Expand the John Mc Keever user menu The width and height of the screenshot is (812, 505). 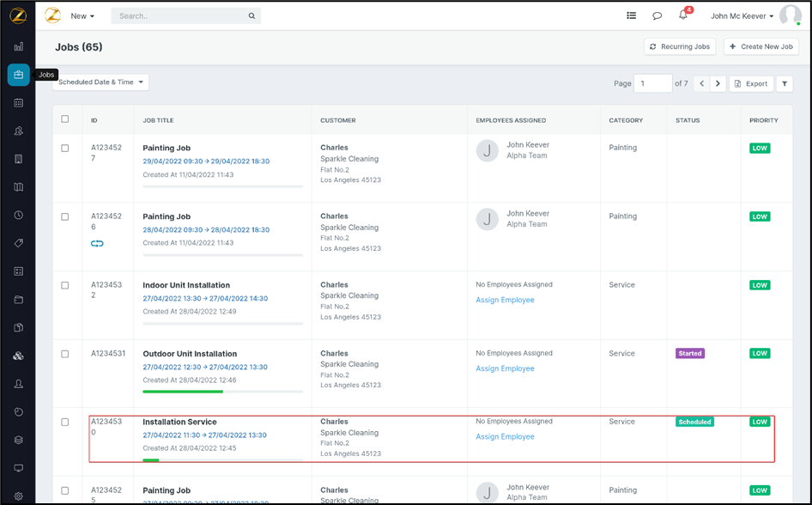pos(742,15)
